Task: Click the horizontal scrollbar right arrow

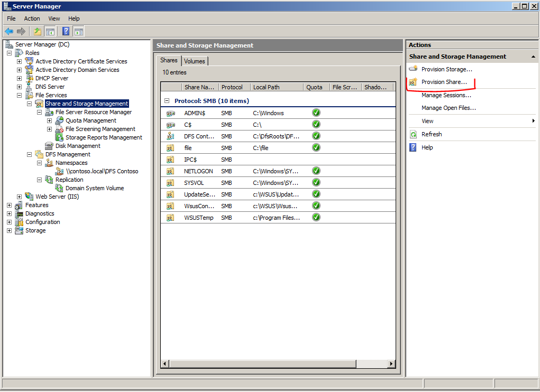Action: point(391,363)
